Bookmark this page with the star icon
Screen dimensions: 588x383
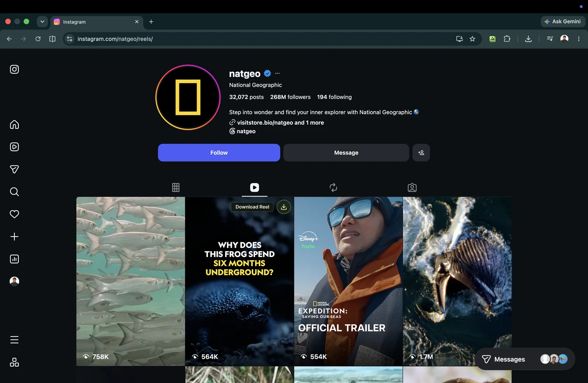click(x=472, y=39)
